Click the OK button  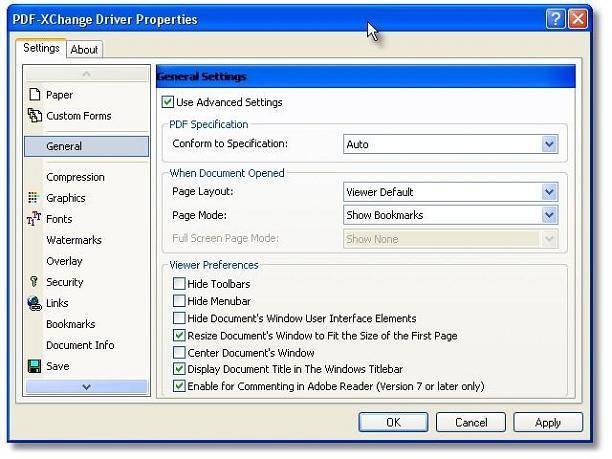(393, 422)
